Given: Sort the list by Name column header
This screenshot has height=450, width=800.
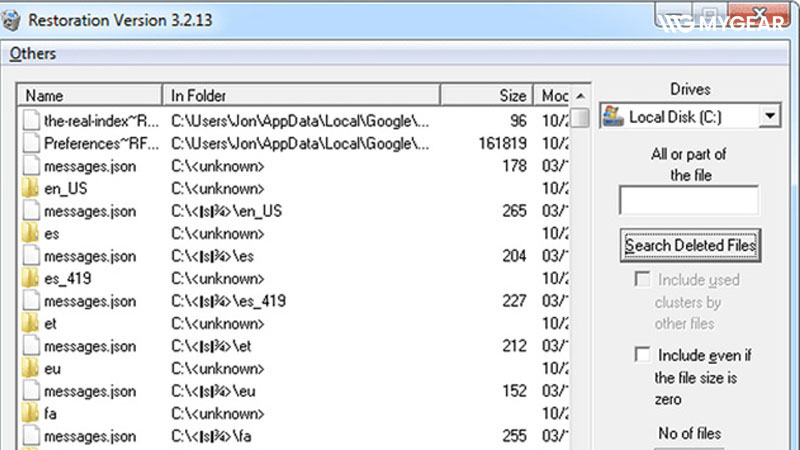Looking at the screenshot, I should [90, 96].
